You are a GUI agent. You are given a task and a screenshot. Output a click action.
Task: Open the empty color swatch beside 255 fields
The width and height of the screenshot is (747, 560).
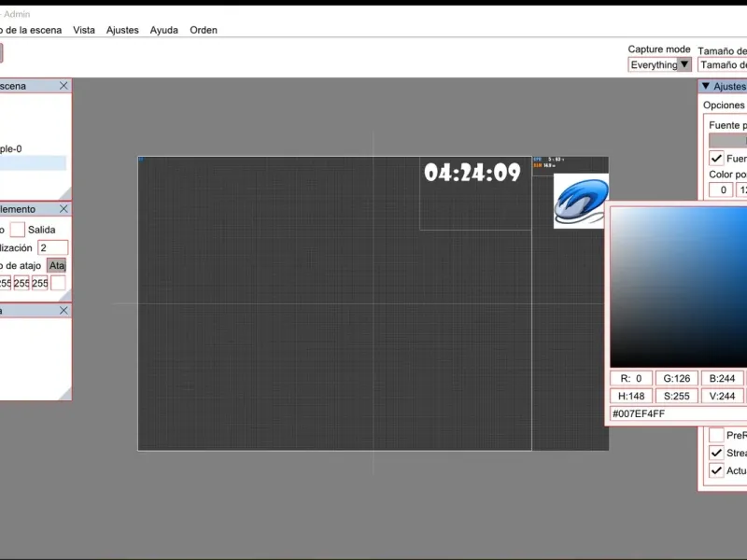pos(58,284)
